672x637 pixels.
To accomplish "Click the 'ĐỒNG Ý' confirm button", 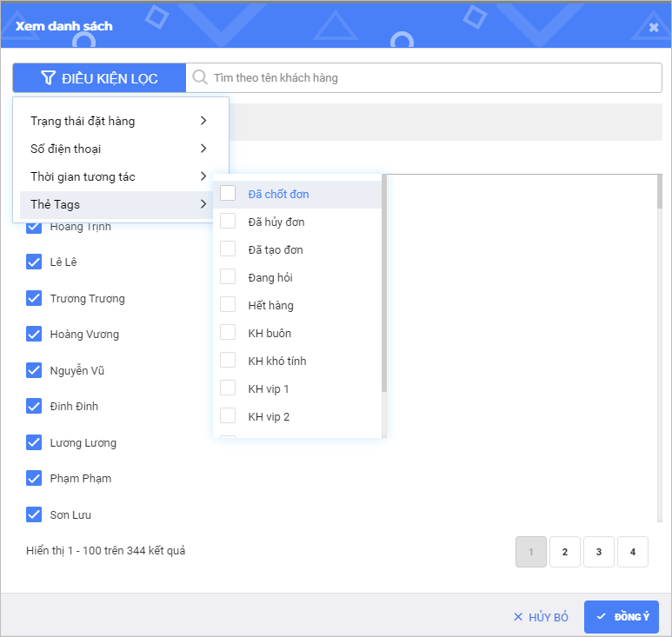I will tap(621, 617).
